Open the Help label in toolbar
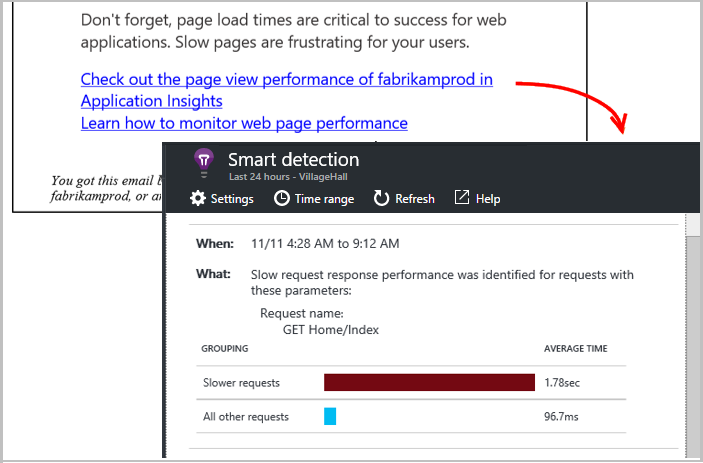 (488, 199)
